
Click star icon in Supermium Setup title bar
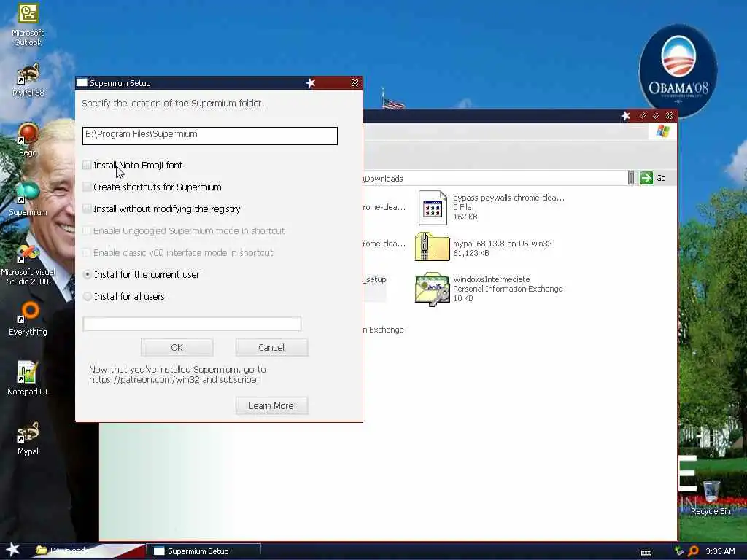(311, 83)
